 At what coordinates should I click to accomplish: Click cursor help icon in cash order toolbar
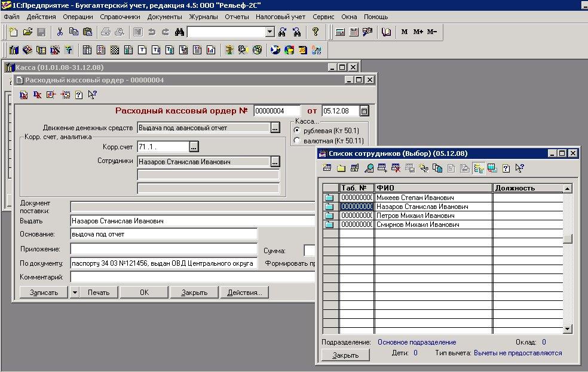92,95
